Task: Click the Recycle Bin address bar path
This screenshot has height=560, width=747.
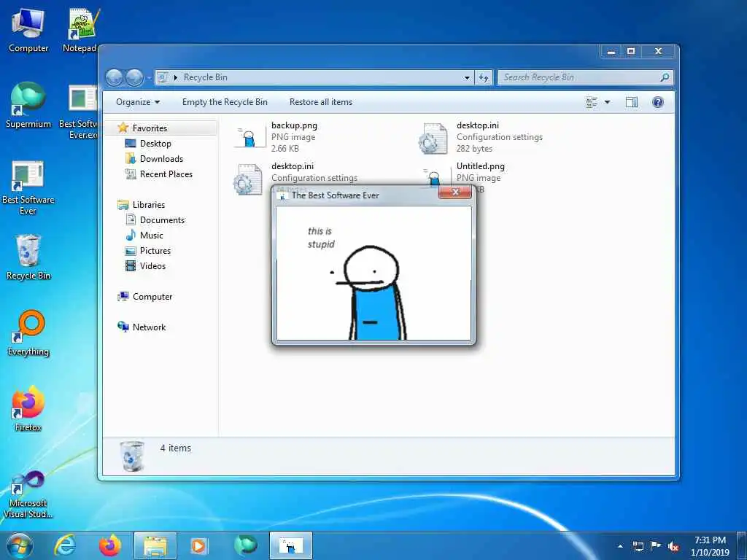Action: pos(205,77)
